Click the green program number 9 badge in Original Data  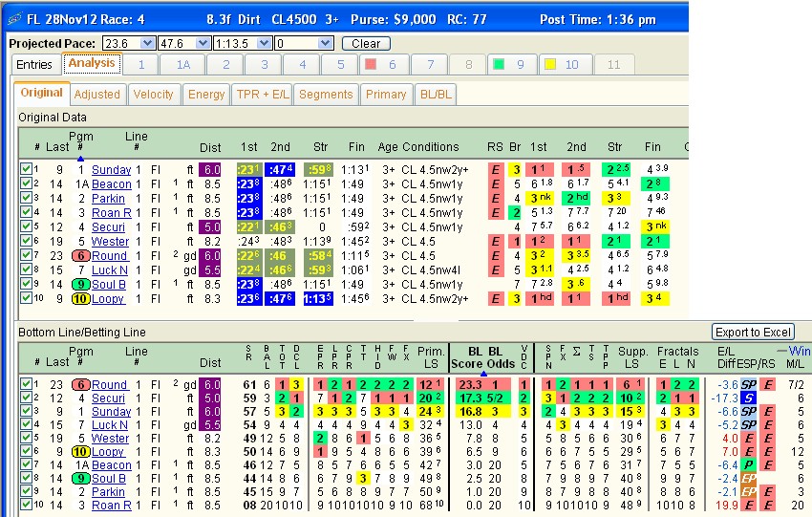coord(81,285)
